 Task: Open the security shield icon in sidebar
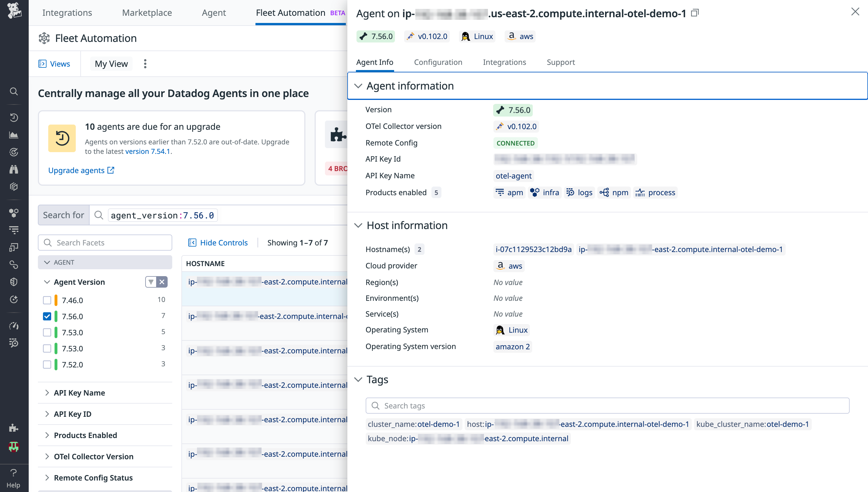(x=14, y=282)
